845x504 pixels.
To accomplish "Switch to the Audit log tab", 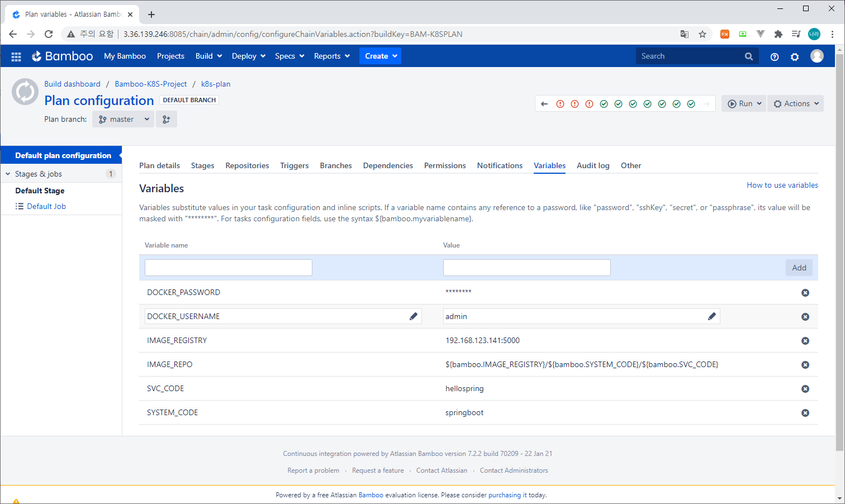I will [x=593, y=165].
